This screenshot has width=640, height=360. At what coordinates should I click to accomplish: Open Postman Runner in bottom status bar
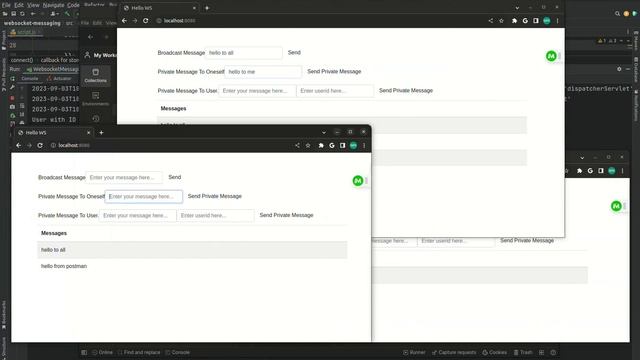tap(414, 352)
